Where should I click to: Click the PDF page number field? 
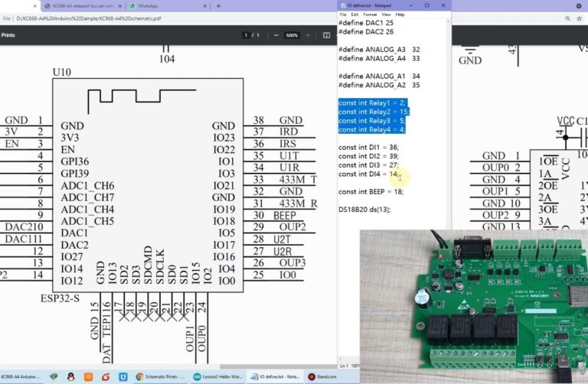[247, 35]
